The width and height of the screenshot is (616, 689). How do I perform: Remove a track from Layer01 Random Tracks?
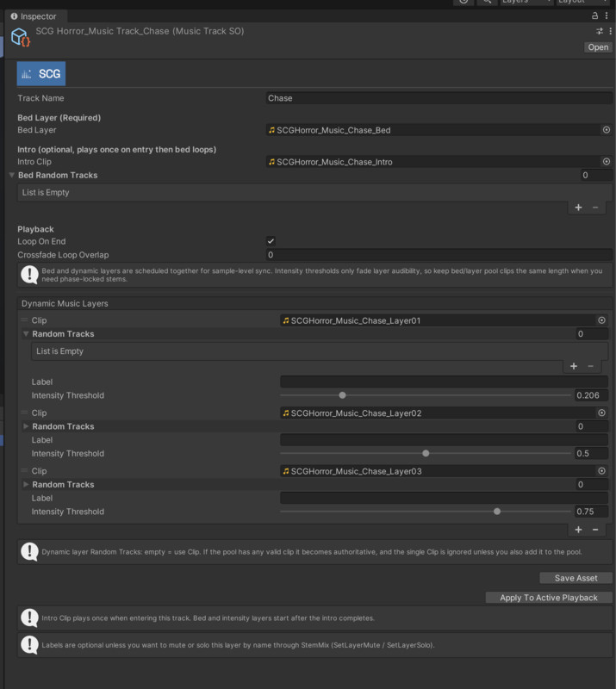(590, 366)
